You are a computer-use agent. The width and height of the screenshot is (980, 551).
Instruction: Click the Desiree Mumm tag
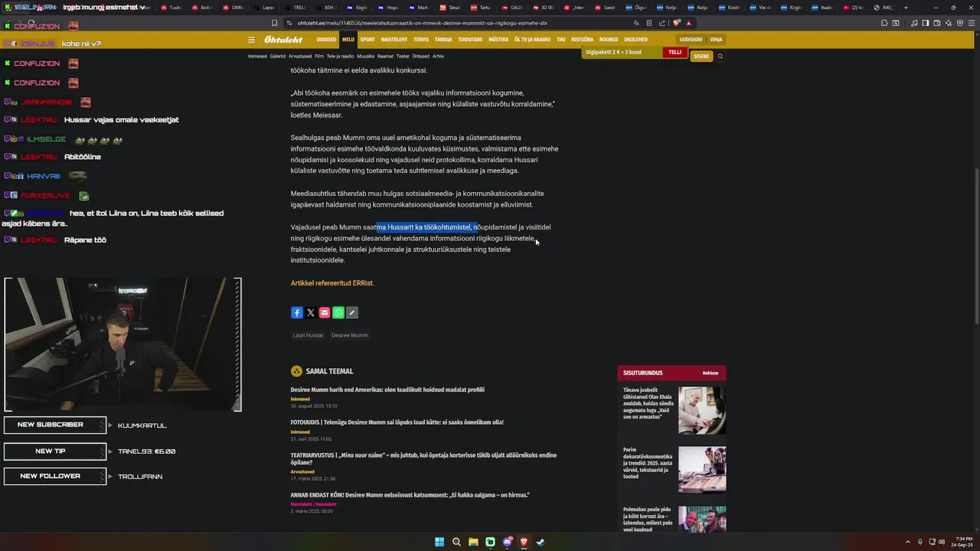pos(350,335)
